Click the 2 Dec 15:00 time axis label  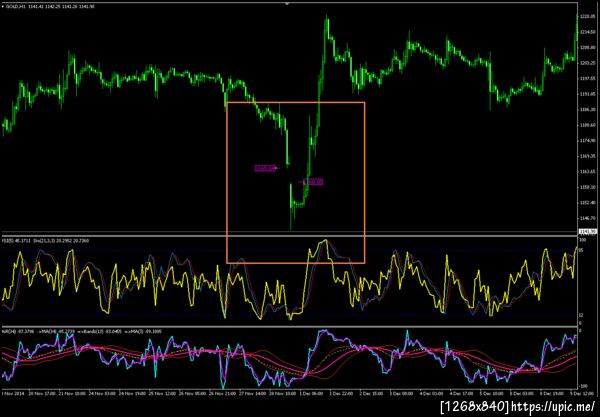point(372,393)
